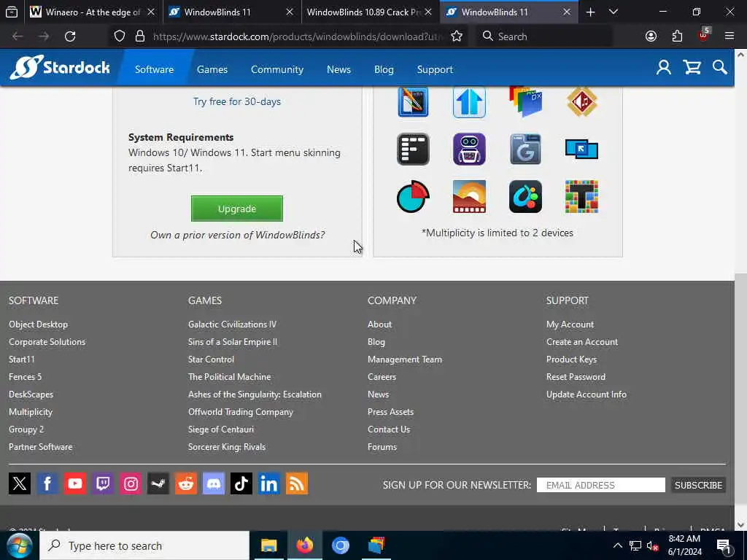The width and height of the screenshot is (747, 560).
Task: Open the Discord social icon
Action: (x=214, y=483)
